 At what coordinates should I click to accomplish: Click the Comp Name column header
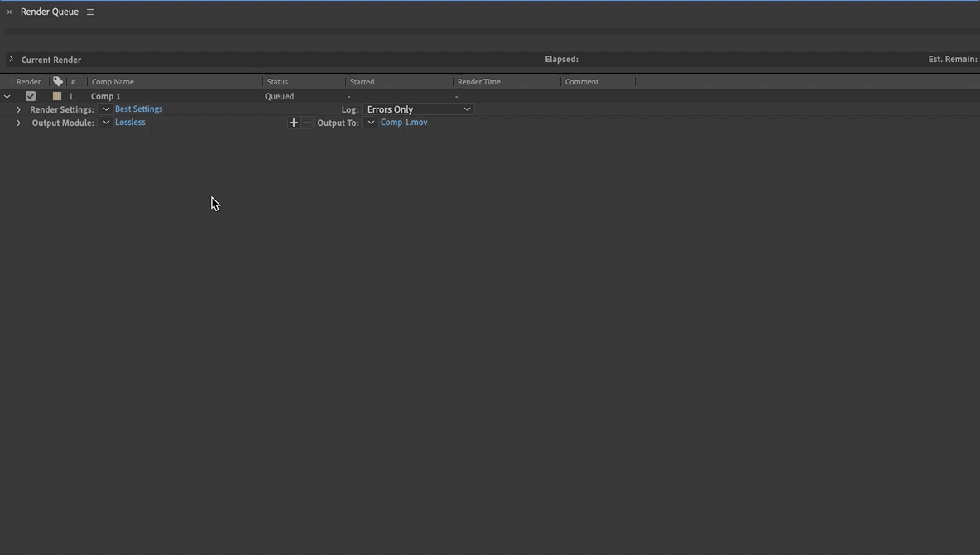click(113, 82)
